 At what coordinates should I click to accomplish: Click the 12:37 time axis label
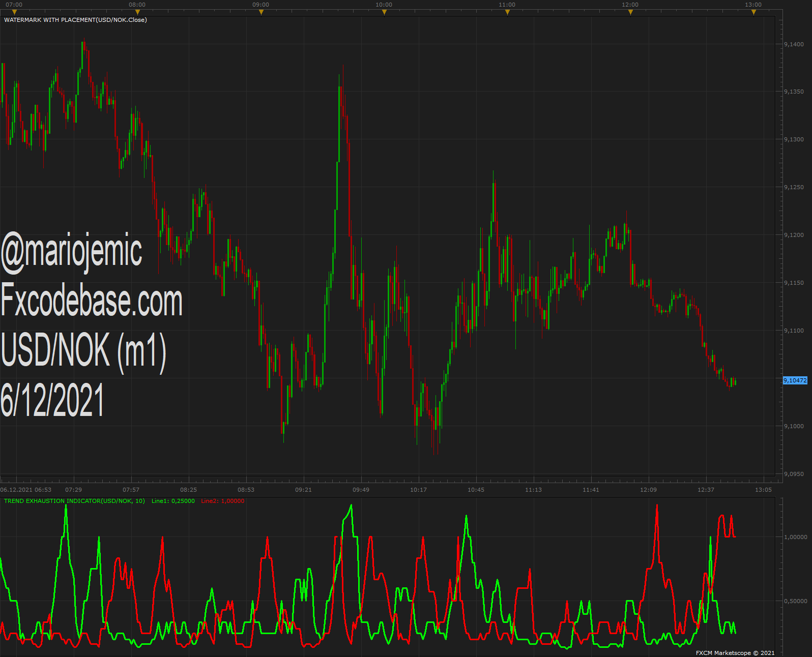(706, 490)
